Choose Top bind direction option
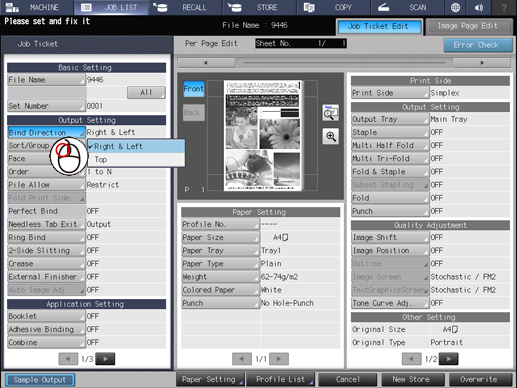Viewport: 517px width, 388px height. pyautogui.click(x=136, y=160)
